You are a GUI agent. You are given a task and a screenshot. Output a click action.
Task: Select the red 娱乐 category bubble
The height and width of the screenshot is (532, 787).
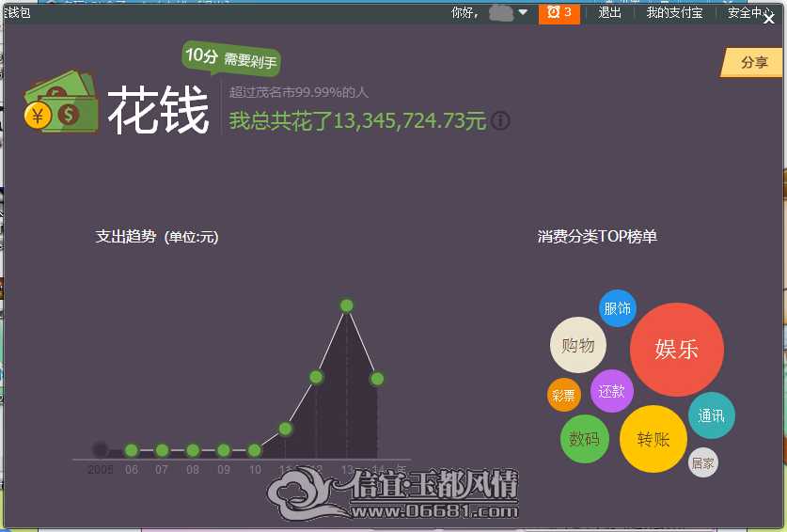pyautogui.click(x=677, y=350)
